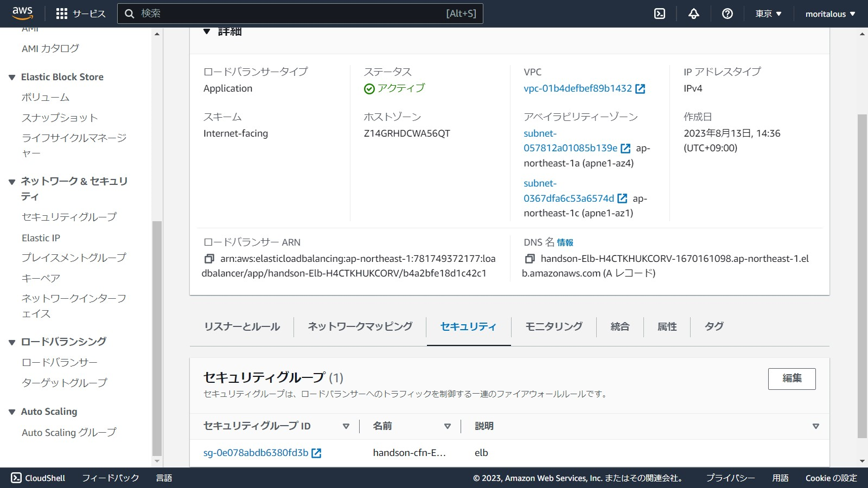Click the sidebar scrollbar thumb

click(x=157, y=338)
